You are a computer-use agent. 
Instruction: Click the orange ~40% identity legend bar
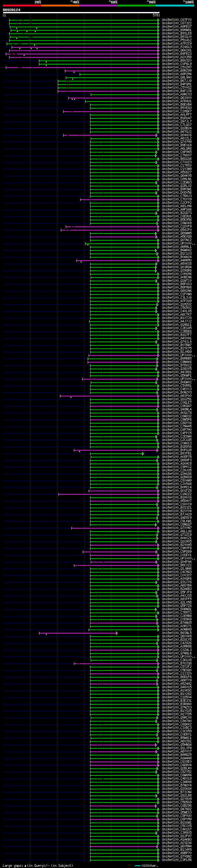[60, 6]
